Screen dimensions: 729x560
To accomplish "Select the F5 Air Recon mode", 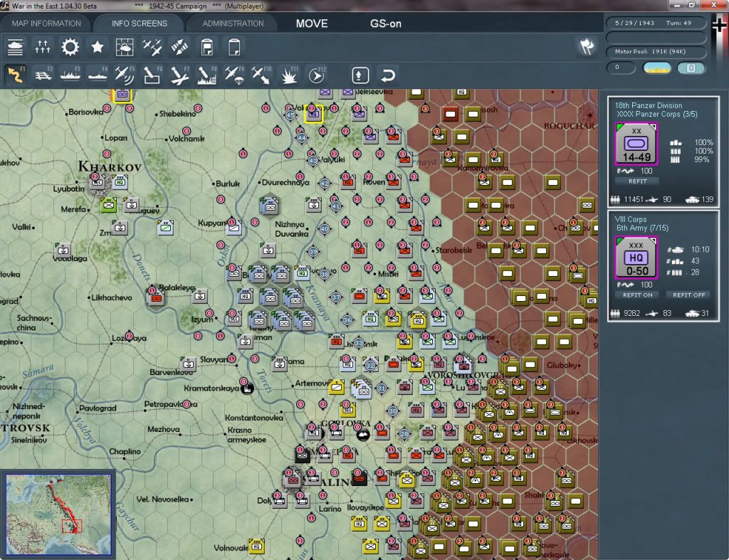I will [125, 75].
